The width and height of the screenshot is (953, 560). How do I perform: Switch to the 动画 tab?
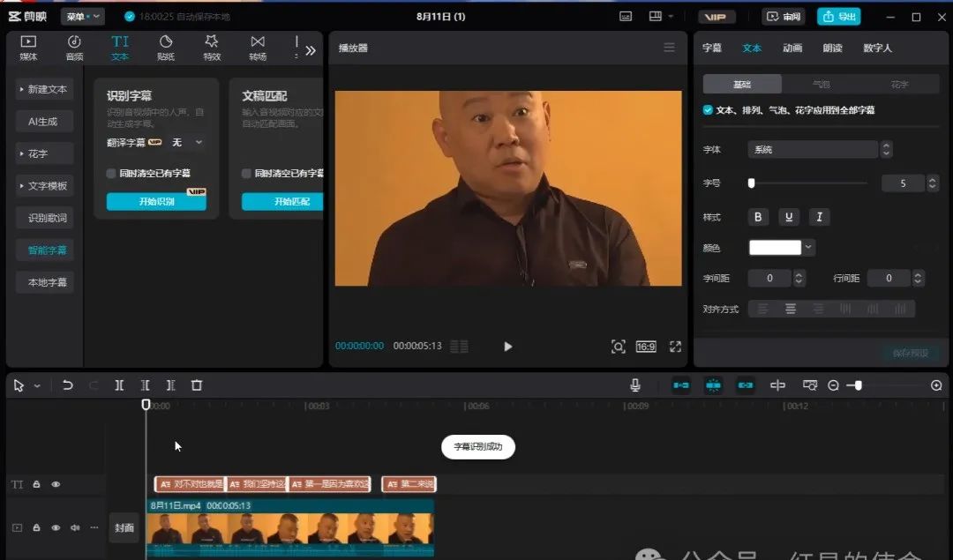(x=792, y=48)
